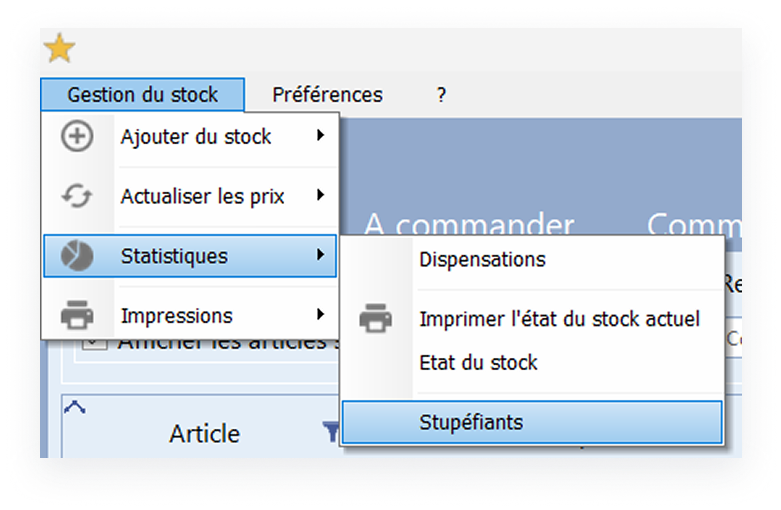Expand the Actualiser les prix submenu arrow
Viewport: 781px width, 510px height.
[320, 195]
